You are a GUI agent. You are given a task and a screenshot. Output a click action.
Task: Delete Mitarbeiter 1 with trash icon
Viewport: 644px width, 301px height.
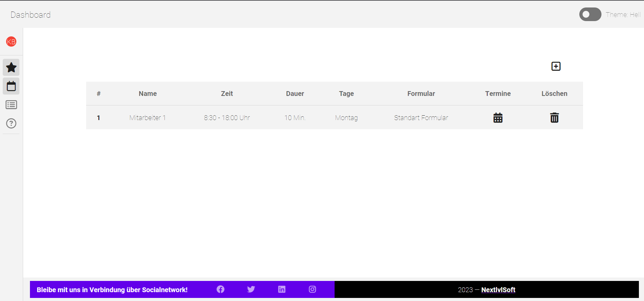[x=554, y=118]
